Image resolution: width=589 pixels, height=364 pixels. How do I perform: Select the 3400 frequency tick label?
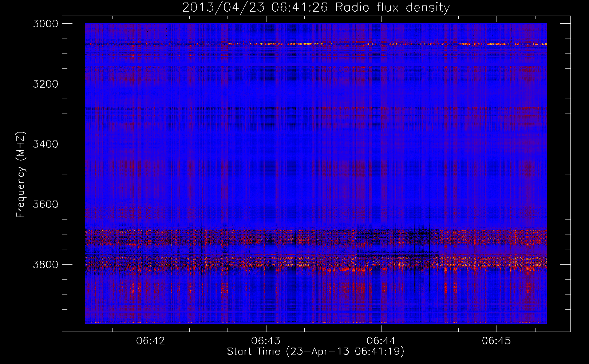[x=46, y=144]
